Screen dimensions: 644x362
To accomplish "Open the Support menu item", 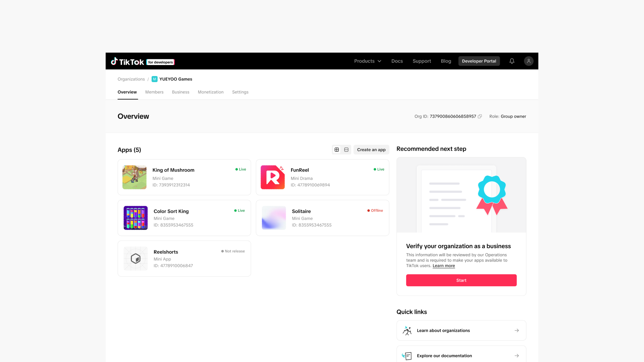I will [422, 61].
